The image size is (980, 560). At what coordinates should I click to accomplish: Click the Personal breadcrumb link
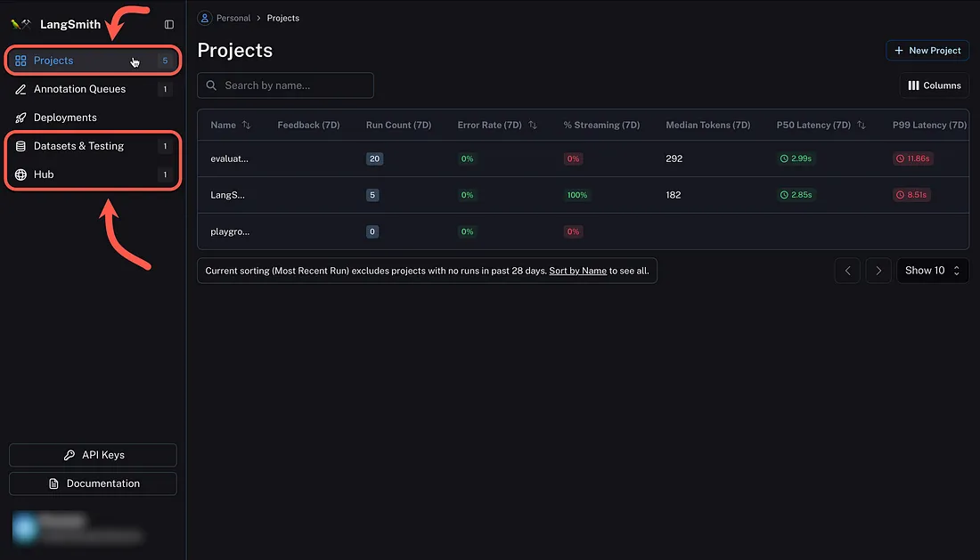pos(233,18)
